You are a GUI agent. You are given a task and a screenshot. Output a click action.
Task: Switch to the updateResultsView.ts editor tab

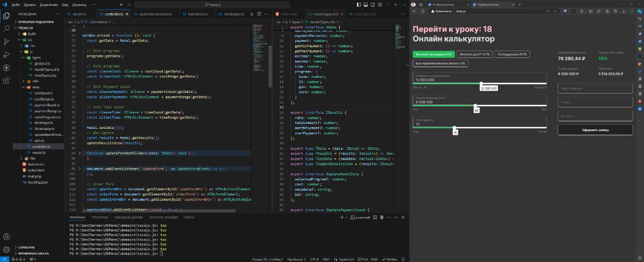pos(154,13)
